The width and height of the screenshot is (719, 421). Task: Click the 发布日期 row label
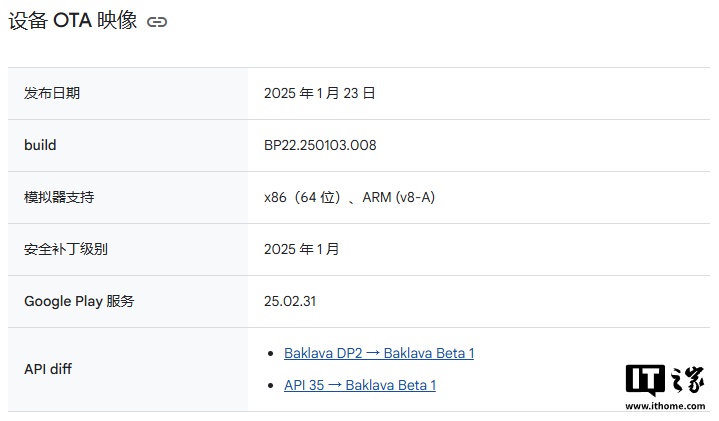coord(52,93)
